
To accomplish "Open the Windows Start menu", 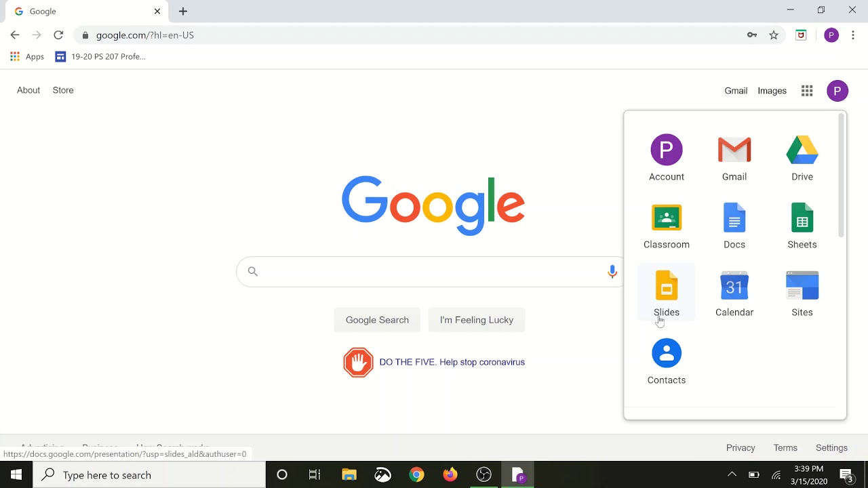I will click(16, 475).
